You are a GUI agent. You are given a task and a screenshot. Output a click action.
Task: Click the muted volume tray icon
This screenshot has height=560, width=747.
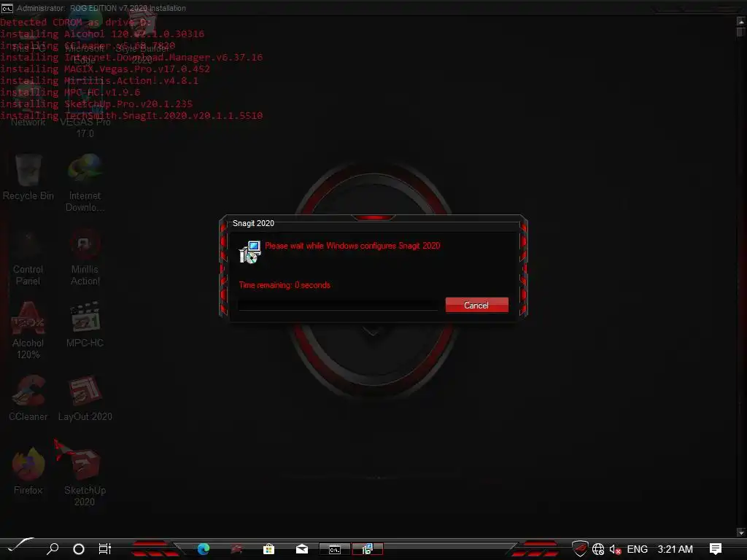click(615, 550)
